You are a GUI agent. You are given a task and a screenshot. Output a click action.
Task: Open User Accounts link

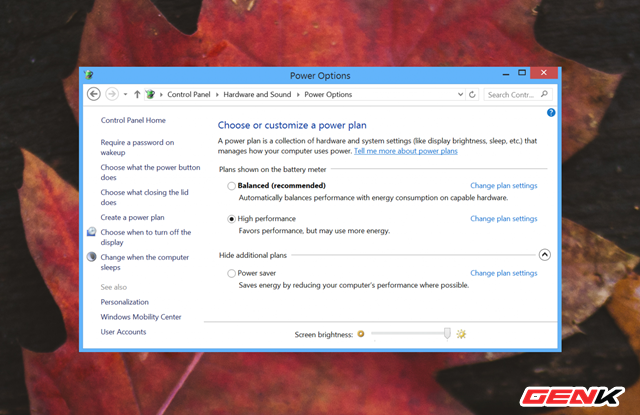[123, 332]
